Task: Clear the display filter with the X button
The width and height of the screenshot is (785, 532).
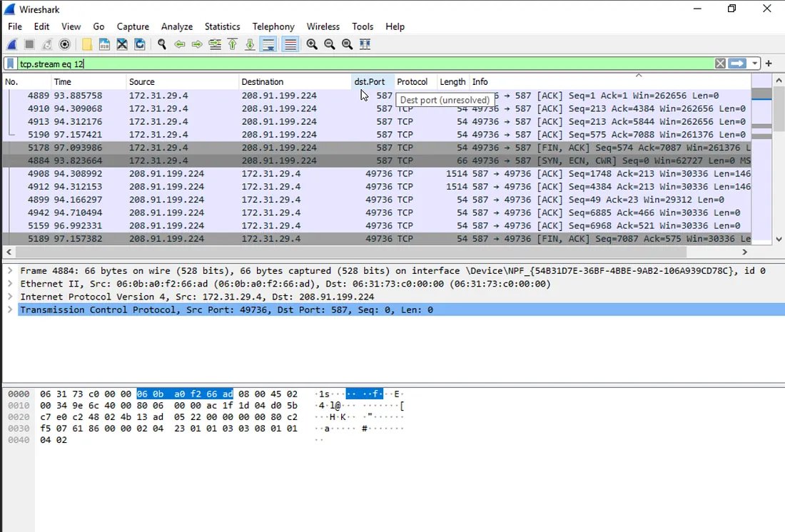Action: 720,63
